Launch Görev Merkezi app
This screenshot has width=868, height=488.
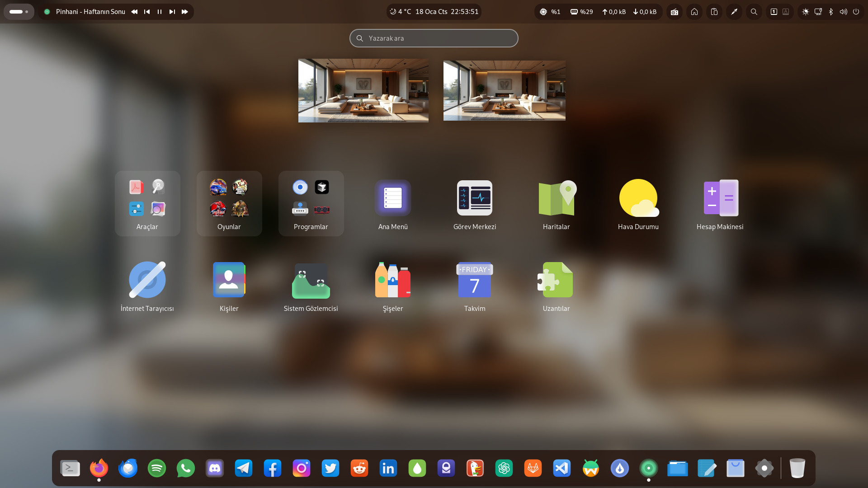click(x=475, y=204)
